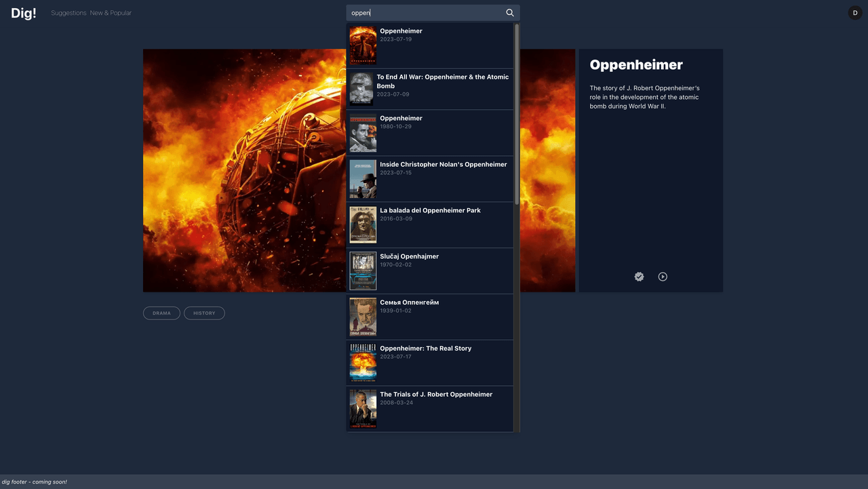Select Семья Оппенгейм search result

coord(430,317)
